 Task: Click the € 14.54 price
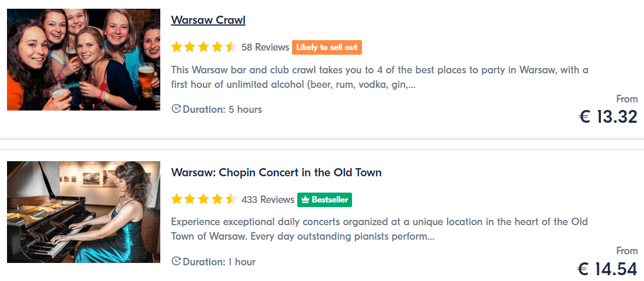[607, 269]
